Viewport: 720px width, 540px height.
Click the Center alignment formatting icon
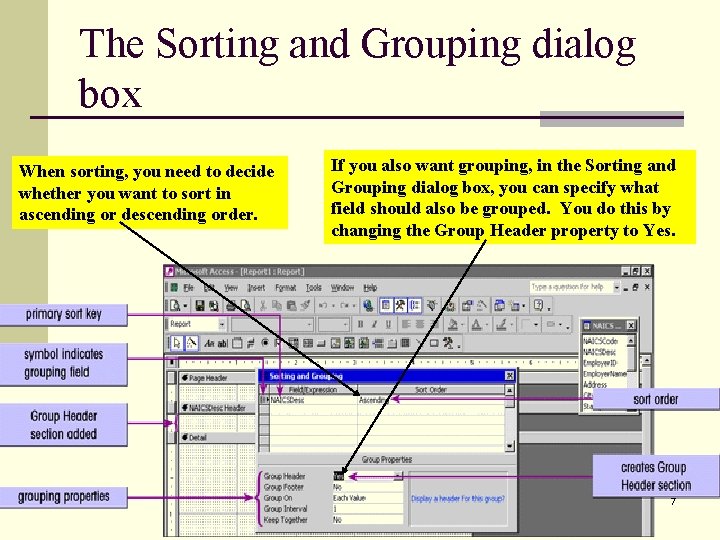(420, 324)
